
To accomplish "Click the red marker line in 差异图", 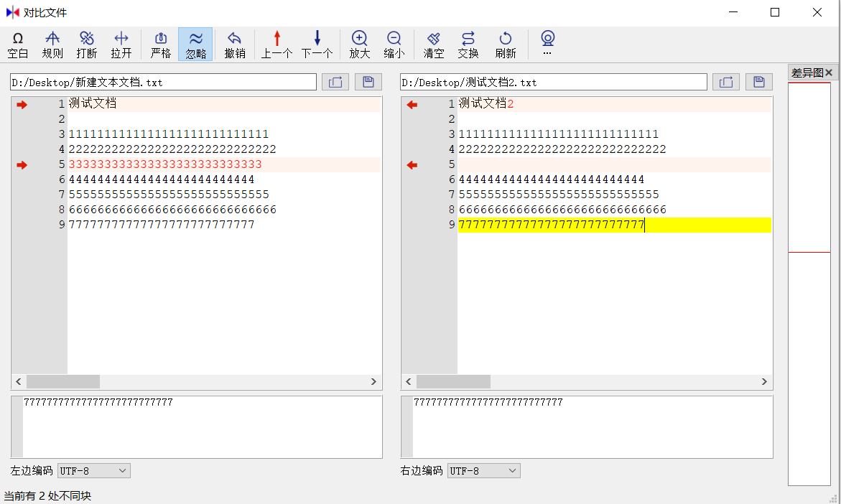I will tap(809, 252).
